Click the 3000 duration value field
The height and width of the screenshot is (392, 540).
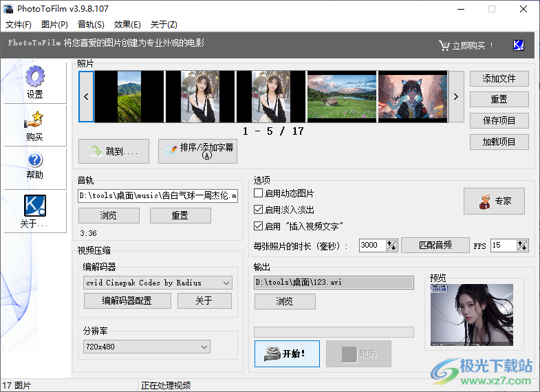(x=372, y=246)
